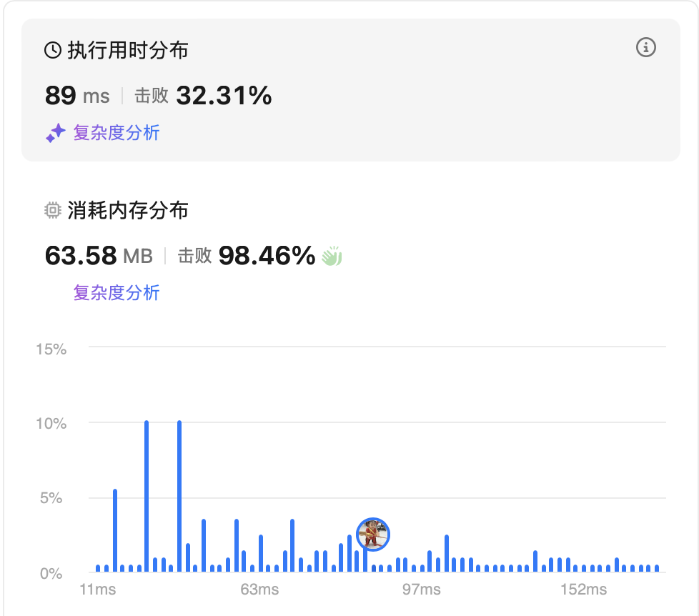The height and width of the screenshot is (616, 699).
Task: Select the 消耗内存分布 heading
Action: 128,210
